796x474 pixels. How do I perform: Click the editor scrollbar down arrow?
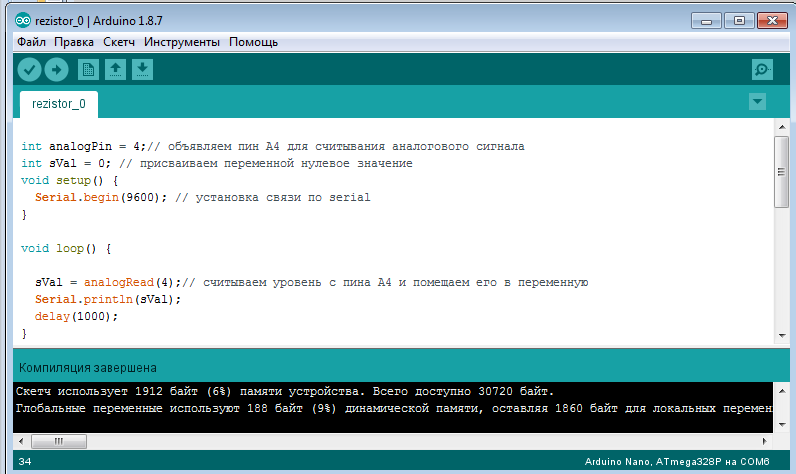(x=782, y=335)
